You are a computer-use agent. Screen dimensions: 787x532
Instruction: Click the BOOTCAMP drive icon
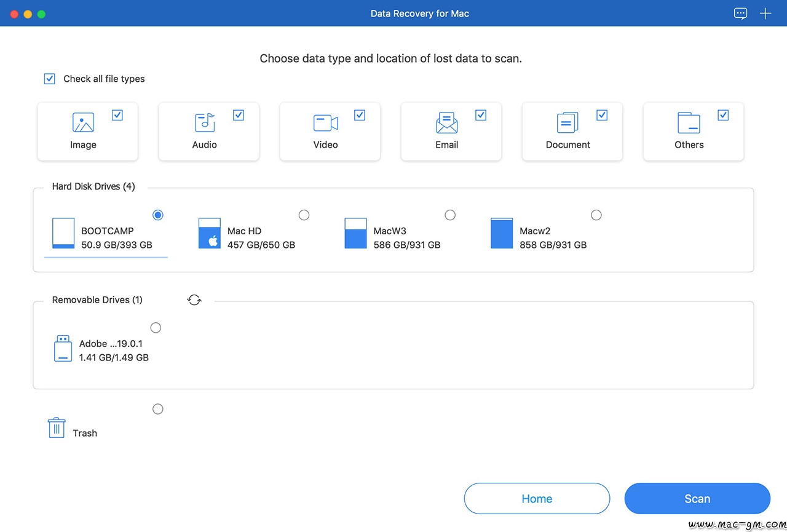63,233
